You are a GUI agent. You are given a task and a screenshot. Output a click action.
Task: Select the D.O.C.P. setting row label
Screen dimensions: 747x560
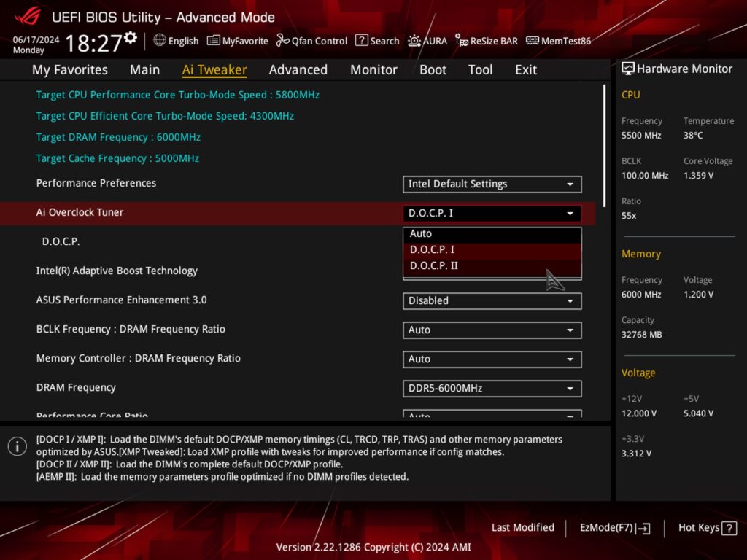[x=61, y=241]
